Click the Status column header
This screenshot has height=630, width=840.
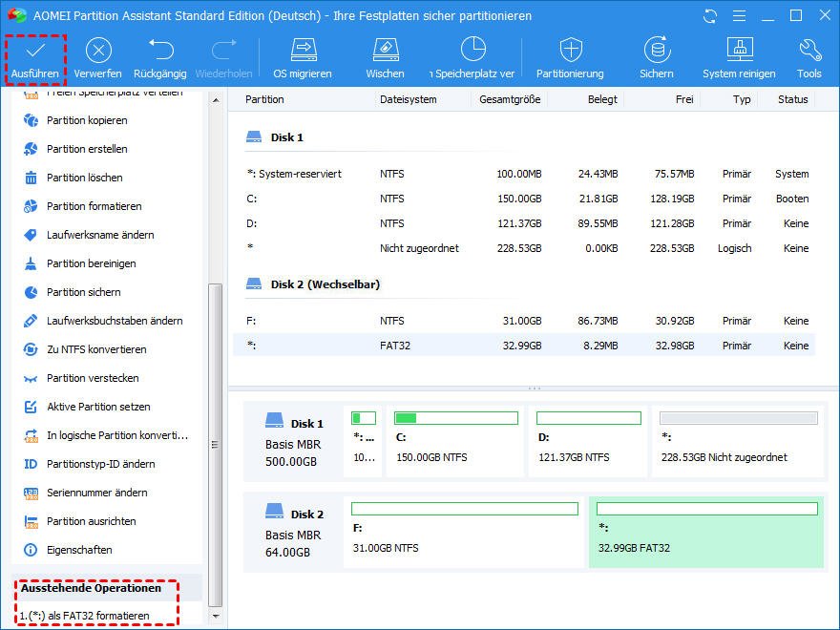click(x=793, y=99)
